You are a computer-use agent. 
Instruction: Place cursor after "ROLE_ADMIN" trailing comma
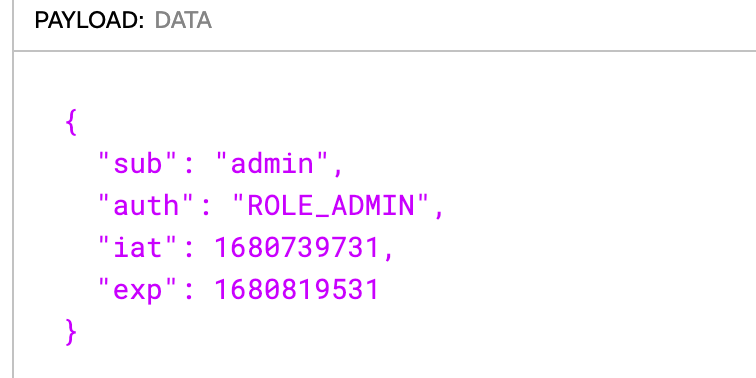click(x=444, y=208)
